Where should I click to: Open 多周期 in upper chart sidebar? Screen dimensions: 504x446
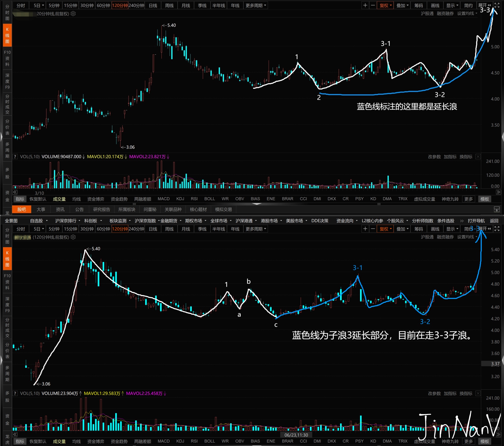pyautogui.click(x=7, y=150)
